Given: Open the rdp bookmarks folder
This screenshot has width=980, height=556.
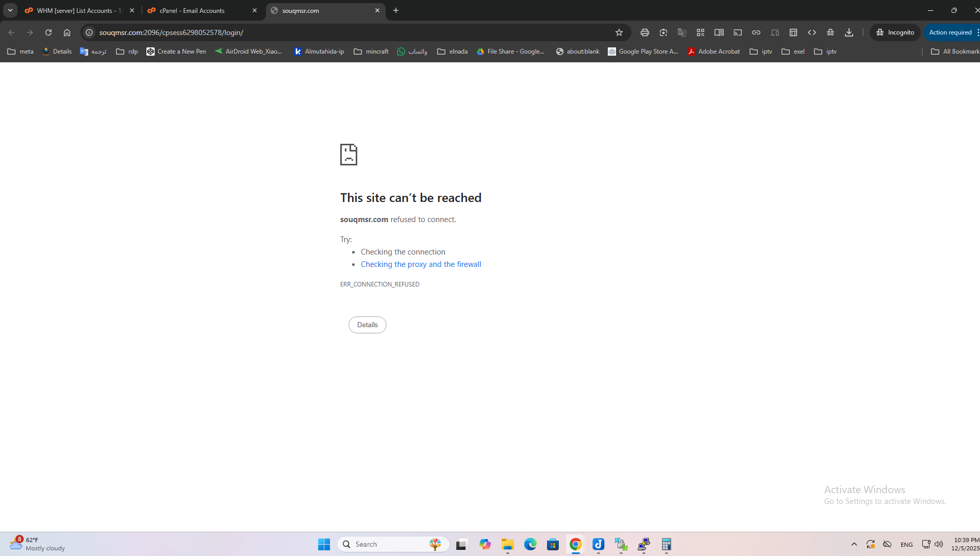Looking at the screenshot, I should point(127,52).
